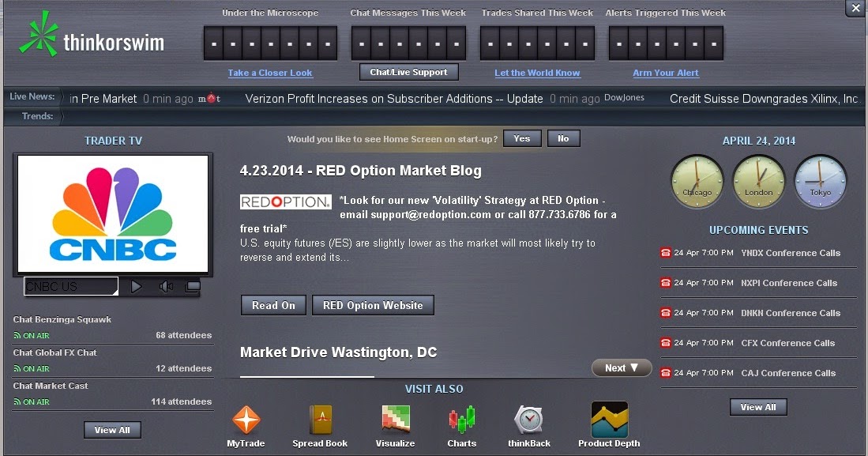Click the Chat Messages This Week counter
This screenshot has height=456, width=868.
pyautogui.click(x=408, y=43)
